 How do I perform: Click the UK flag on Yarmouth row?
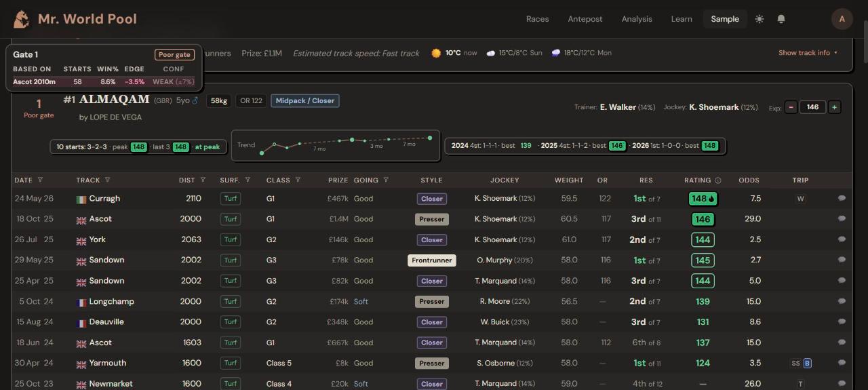pos(81,364)
